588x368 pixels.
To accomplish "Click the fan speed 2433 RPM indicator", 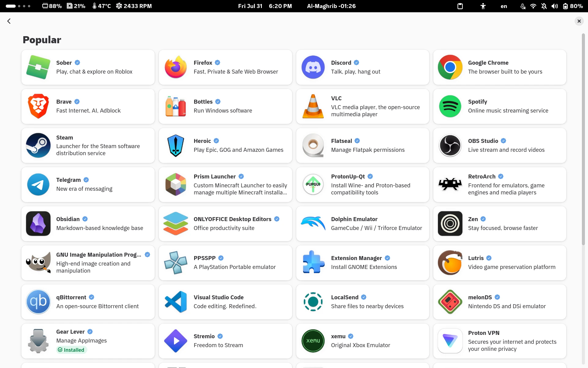I will [x=134, y=6].
